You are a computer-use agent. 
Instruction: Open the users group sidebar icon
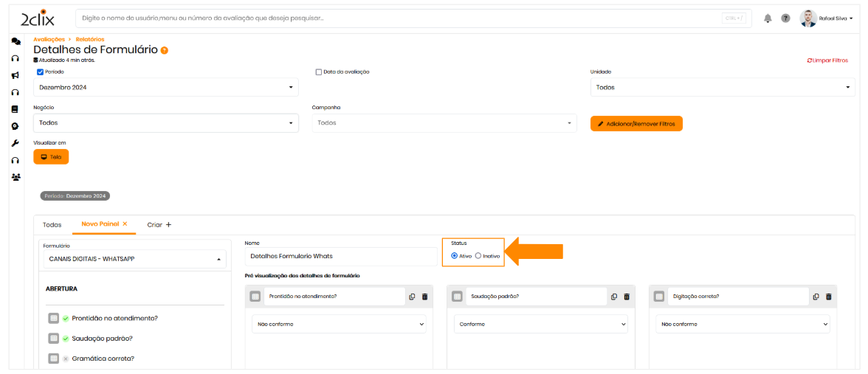pyautogui.click(x=15, y=177)
